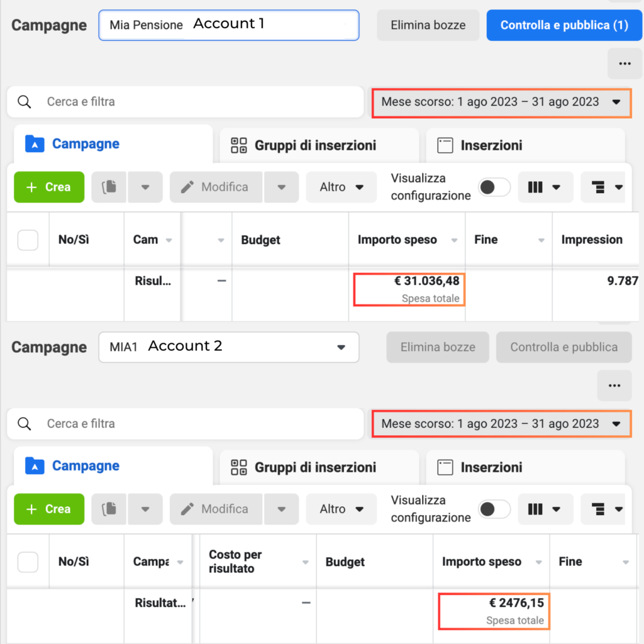Switch to Inserzioni tab in Account 1
The width and height of the screenshot is (644, 644).
point(525,145)
